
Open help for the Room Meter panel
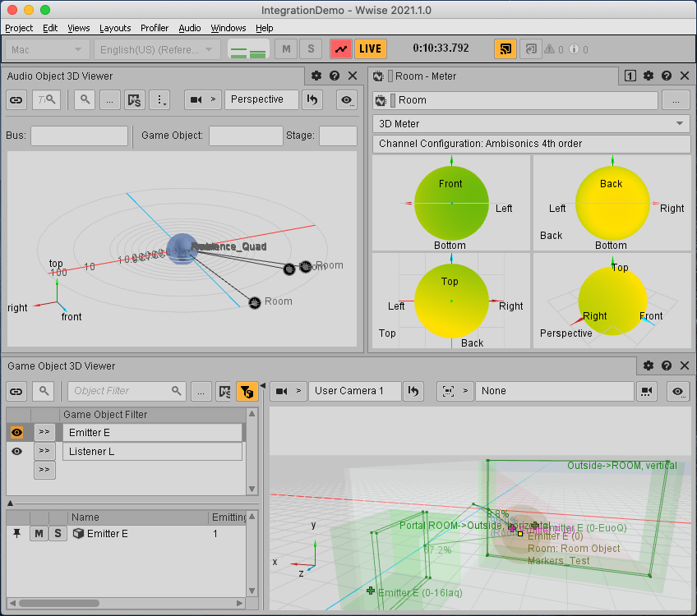666,76
